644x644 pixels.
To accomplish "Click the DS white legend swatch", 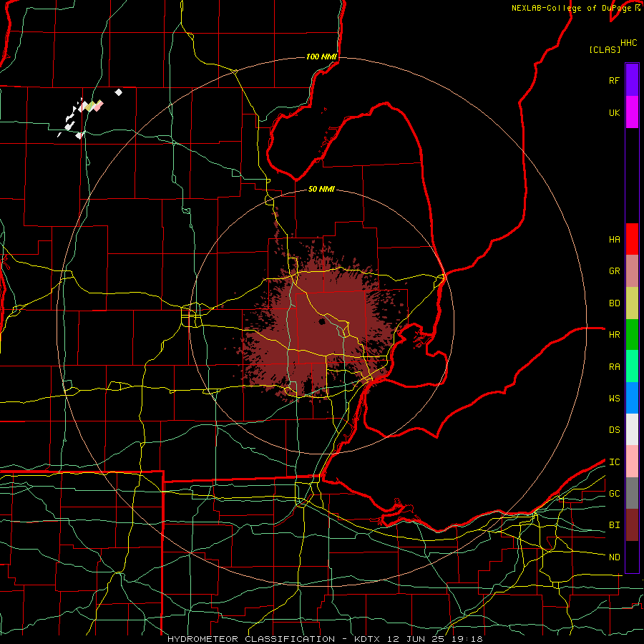I will [x=632, y=429].
